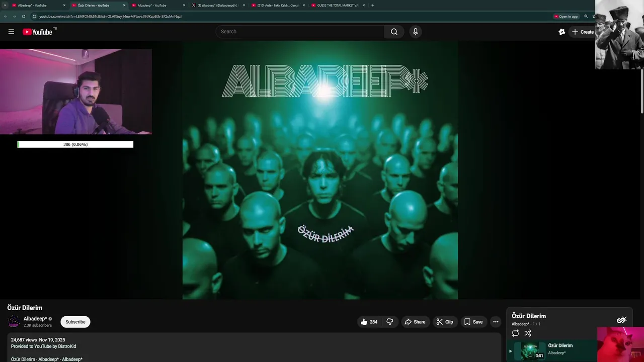This screenshot has width=644, height=362.
Task: Create a clip with the Clip button
Action: [x=445, y=322]
